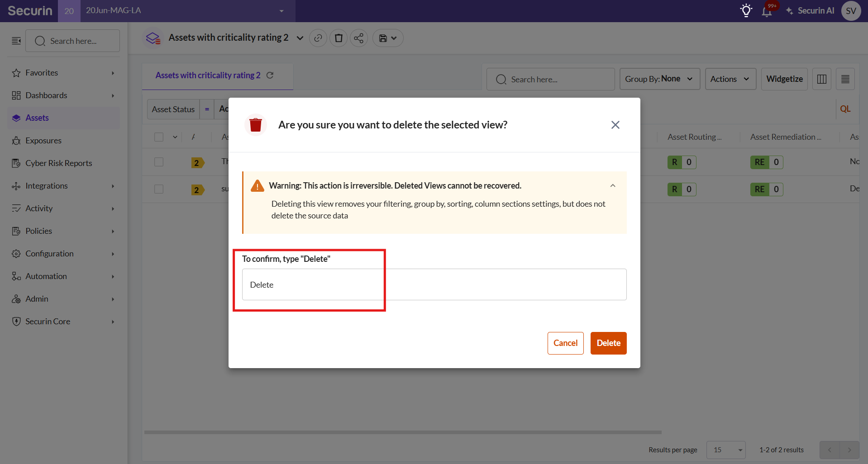Copy view link icon

coord(318,38)
